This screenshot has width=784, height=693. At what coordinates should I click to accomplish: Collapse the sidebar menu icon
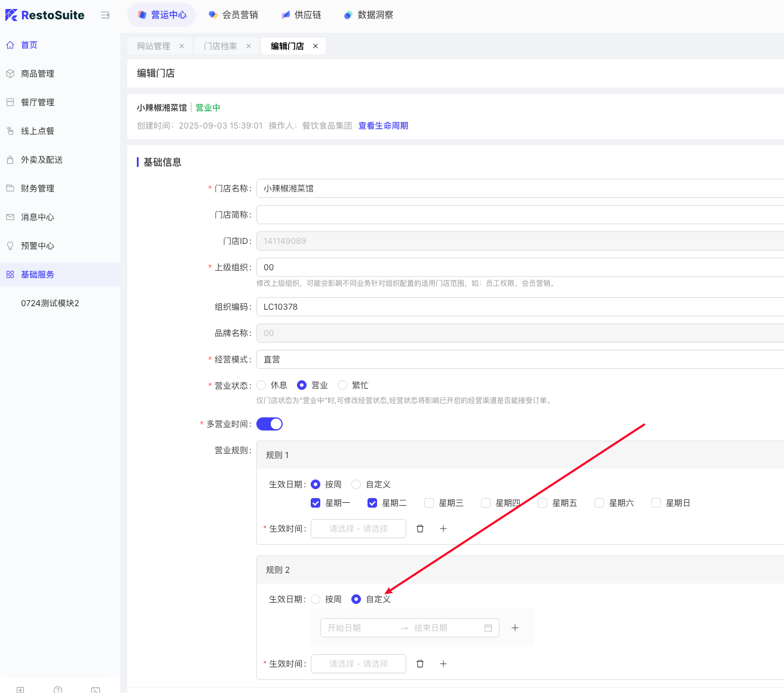pyautogui.click(x=105, y=15)
